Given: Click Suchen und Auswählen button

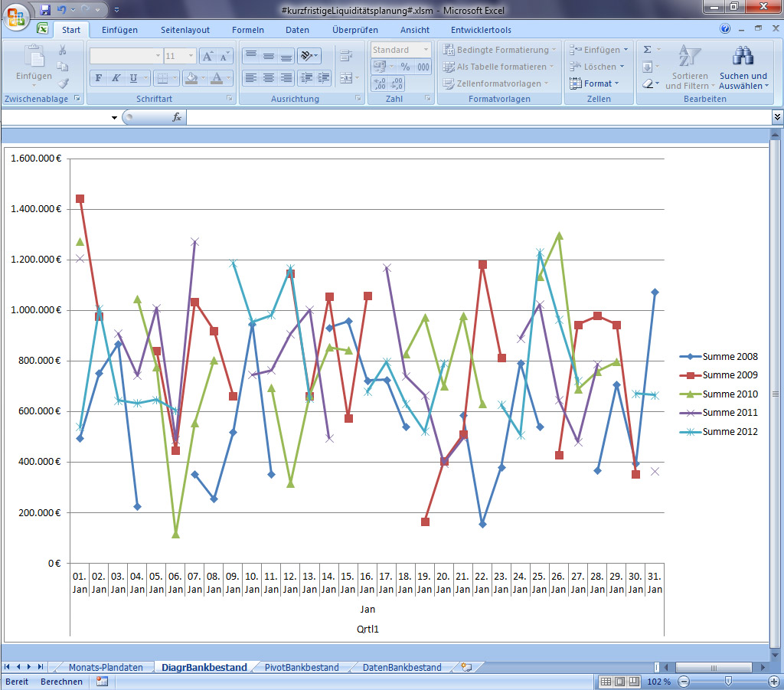Looking at the screenshot, I should pos(743,67).
